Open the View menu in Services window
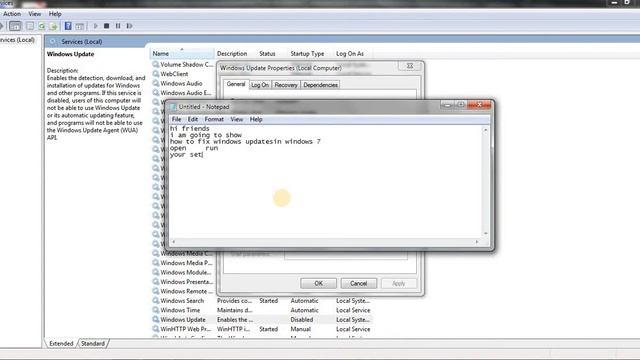The image size is (640, 360). click(35, 14)
